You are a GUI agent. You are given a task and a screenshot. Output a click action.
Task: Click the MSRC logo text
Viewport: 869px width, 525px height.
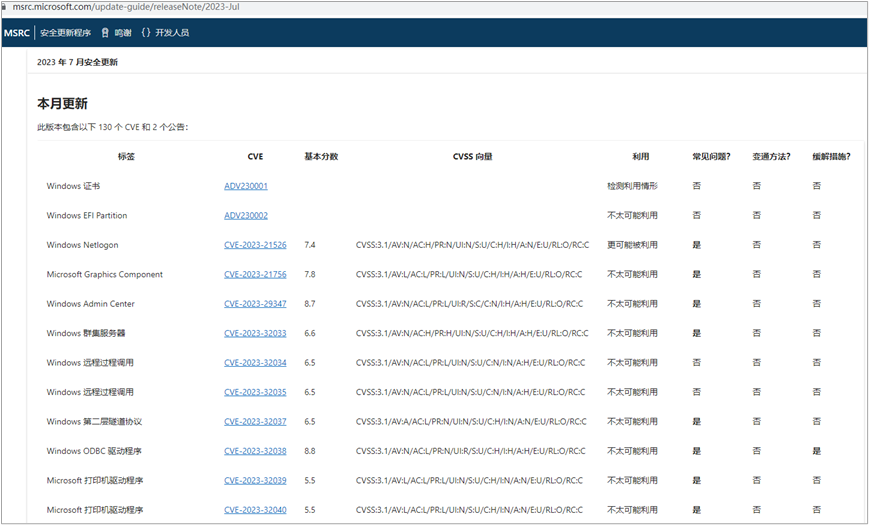pyautogui.click(x=17, y=33)
